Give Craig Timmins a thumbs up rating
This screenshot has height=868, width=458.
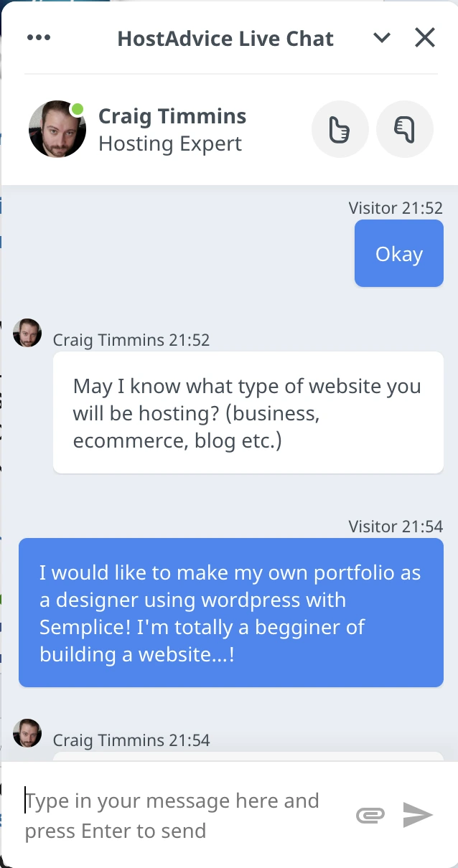coord(340,128)
